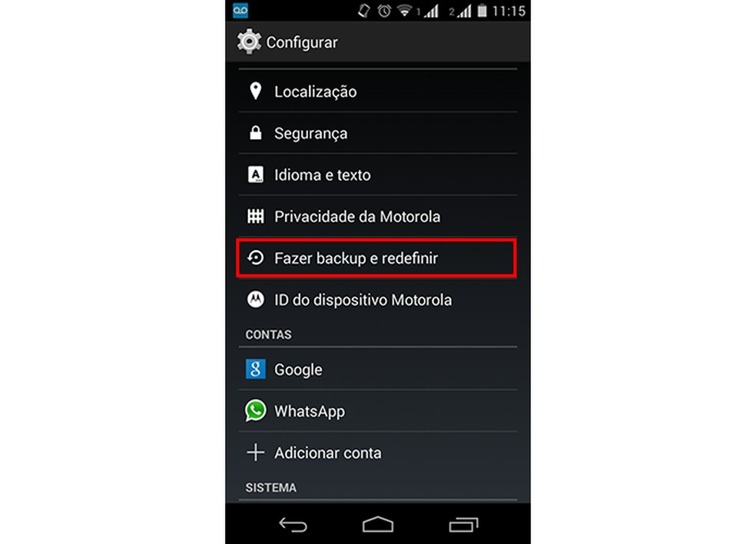Viewport: 756px width, 544px height.
Task: Tap the Idioma e texto letter icon
Action: point(256,174)
